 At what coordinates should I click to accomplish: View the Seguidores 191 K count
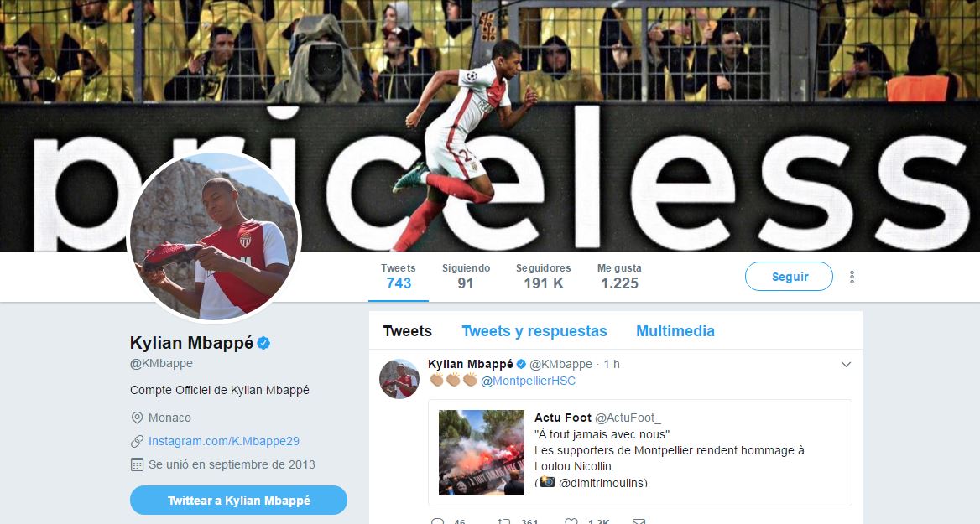click(543, 276)
